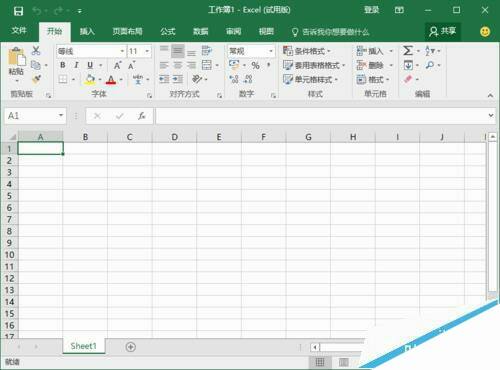Viewport: 500px width, 370px height.
Task: Select cell C5 in the worksheet
Action: click(130, 196)
